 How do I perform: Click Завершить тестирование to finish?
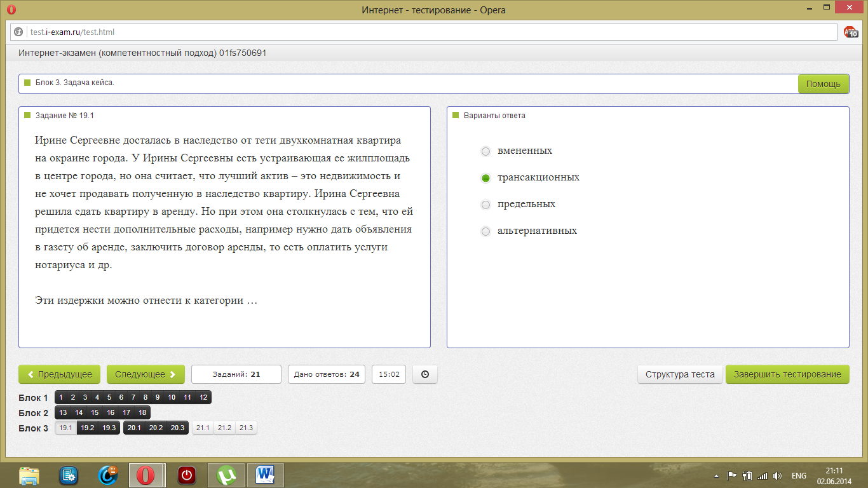[787, 374]
